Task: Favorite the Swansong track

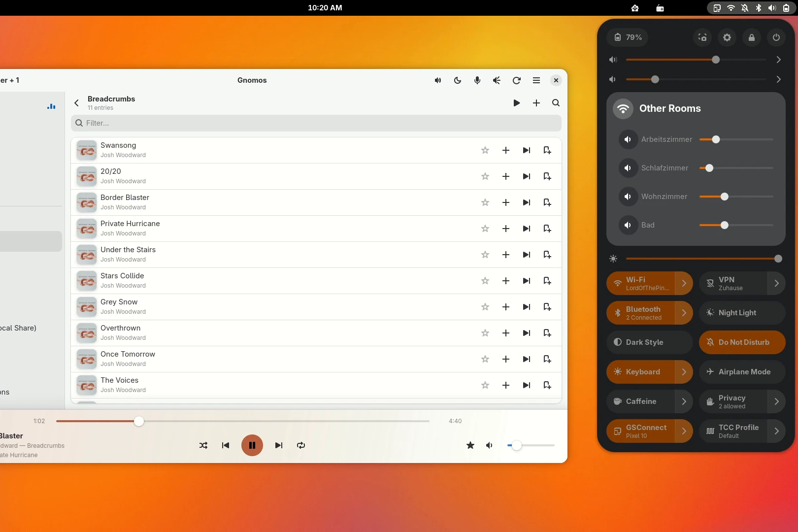Action: [x=485, y=150]
